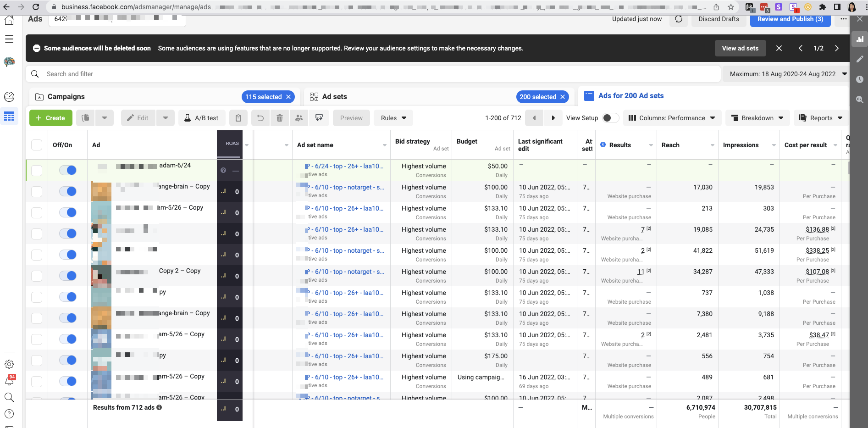
Task: Go to the next page of ads
Action: pyautogui.click(x=553, y=118)
